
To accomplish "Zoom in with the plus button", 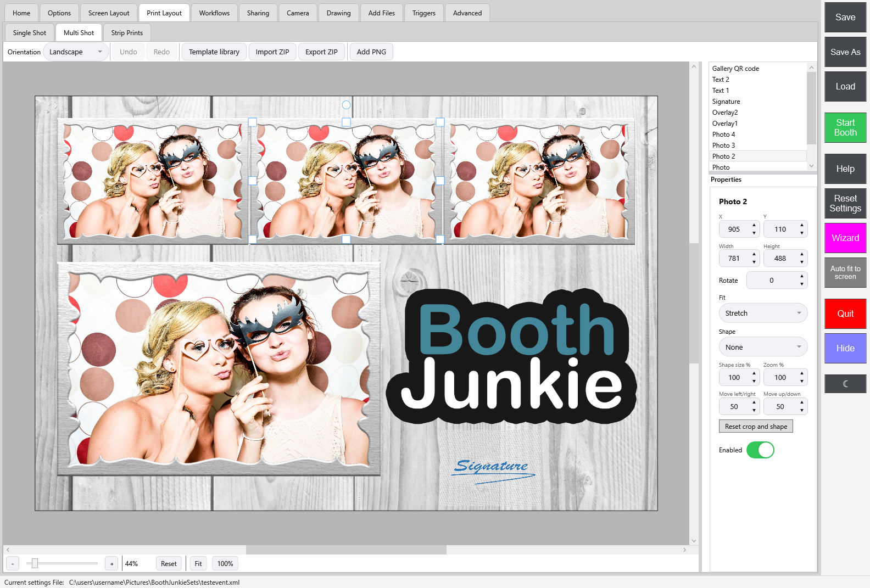I will click(111, 564).
